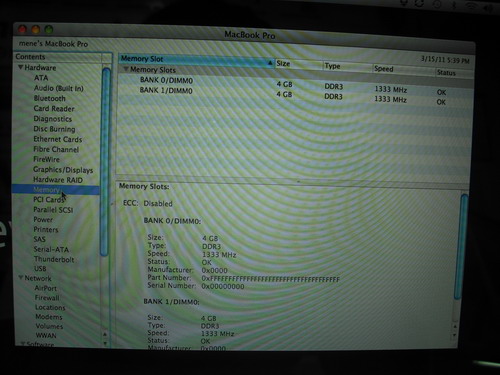The image size is (500, 375).
Task: Click the details pane scrollbar thumb
Action: pyautogui.click(x=460, y=247)
